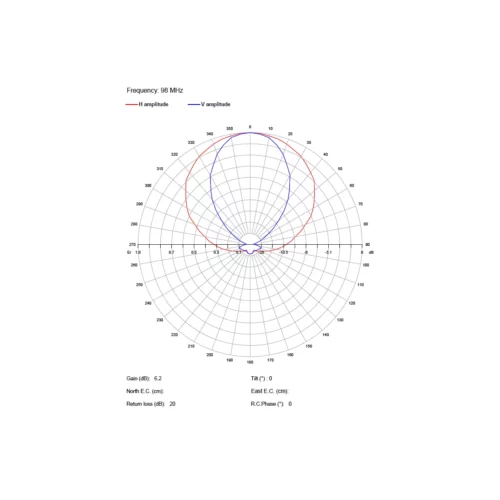
Task: Click the R.C.Phase (°) value
Action: coord(290,404)
